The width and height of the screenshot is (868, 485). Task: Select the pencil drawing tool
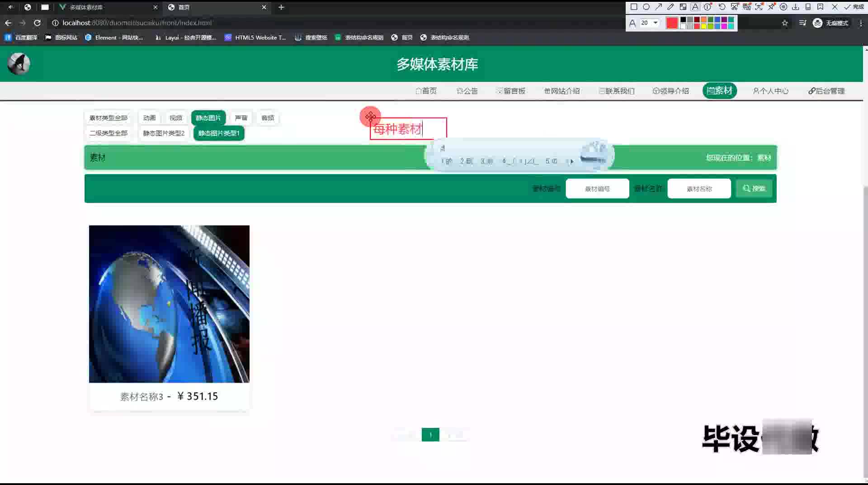click(670, 7)
